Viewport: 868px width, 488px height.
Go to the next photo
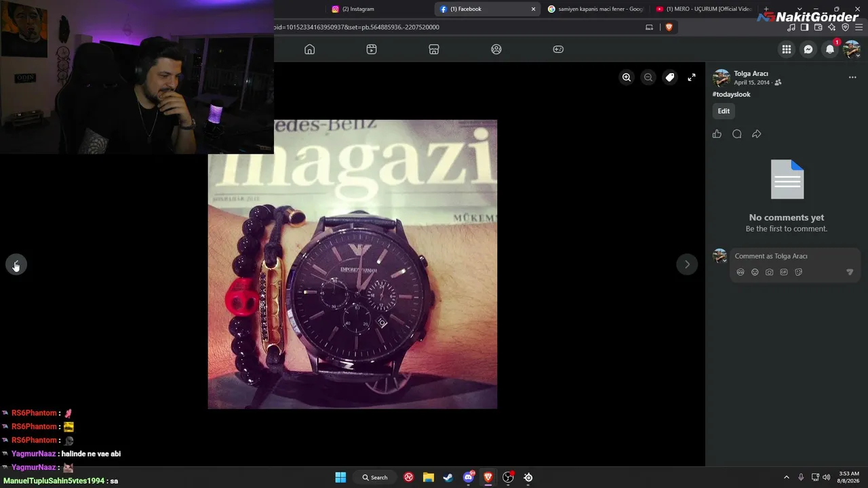coord(687,264)
